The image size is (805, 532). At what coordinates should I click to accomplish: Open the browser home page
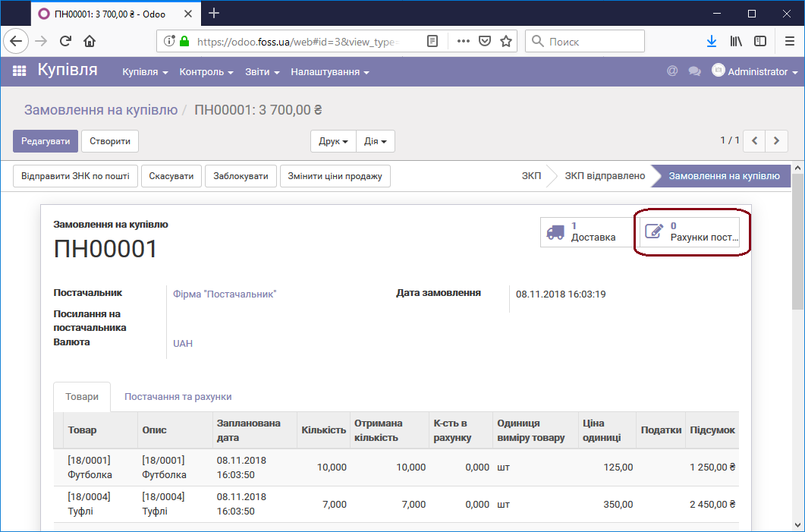coord(90,41)
